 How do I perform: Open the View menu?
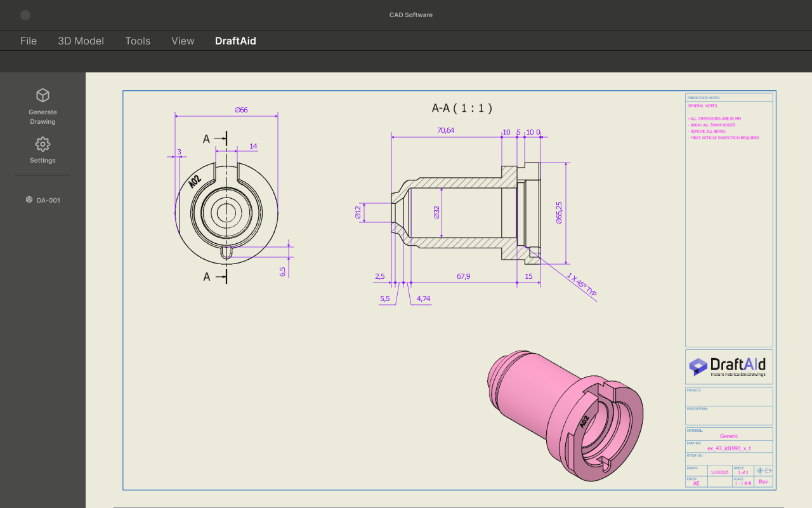point(183,41)
